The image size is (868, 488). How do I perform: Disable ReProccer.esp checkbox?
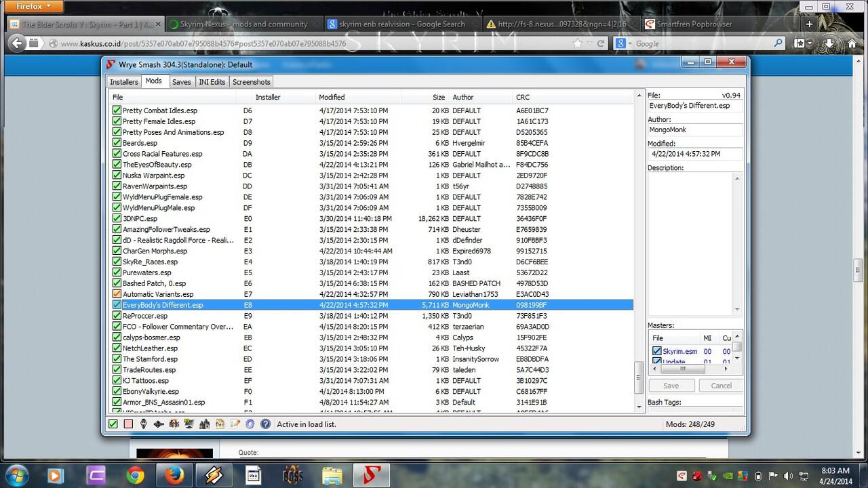coord(117,316)
